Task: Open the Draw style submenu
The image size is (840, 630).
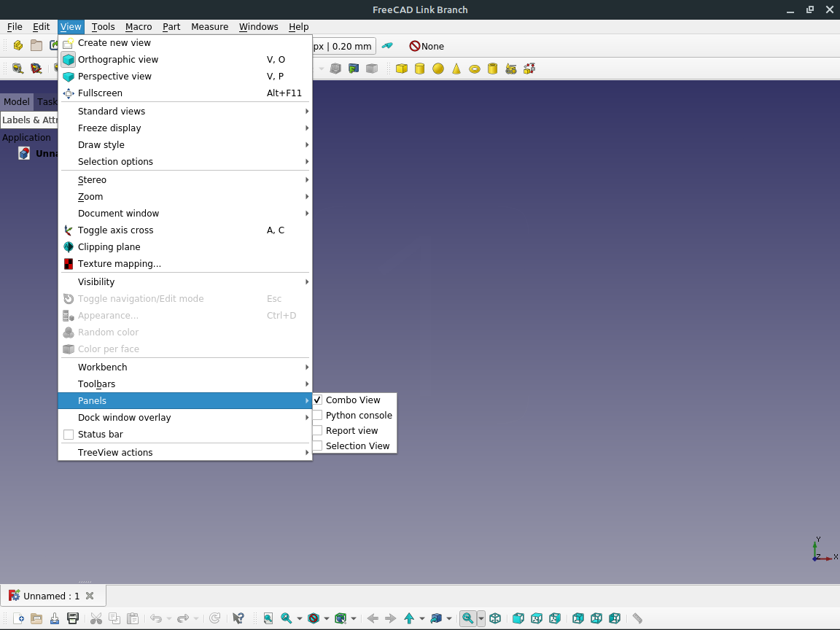Action: [x=101, y=144]
